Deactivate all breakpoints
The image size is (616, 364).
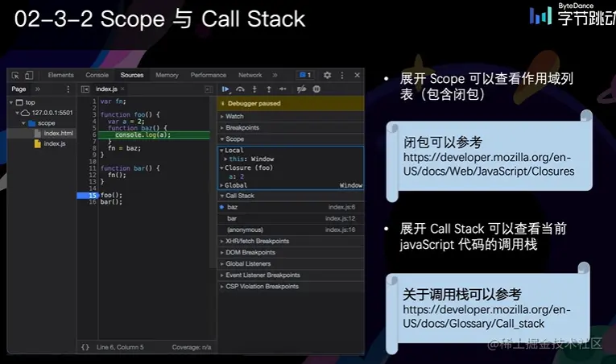click(302, 89)
